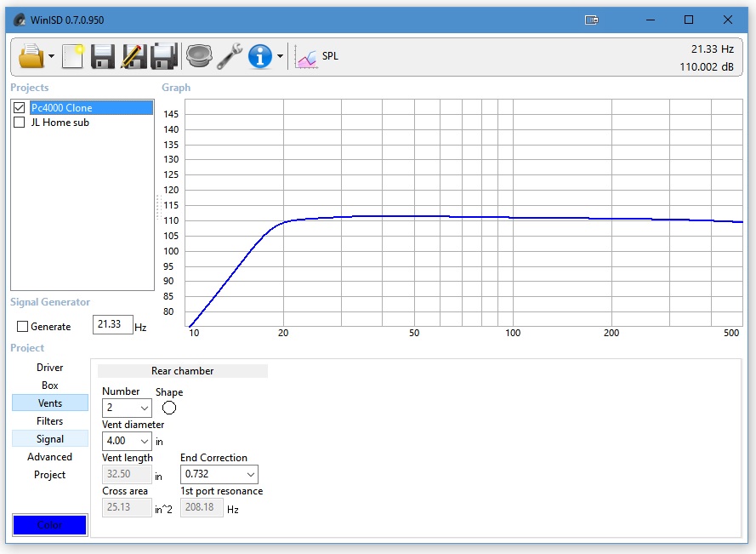Switch to the Driver tab
The image size is (756, 554).
[50, 368]
